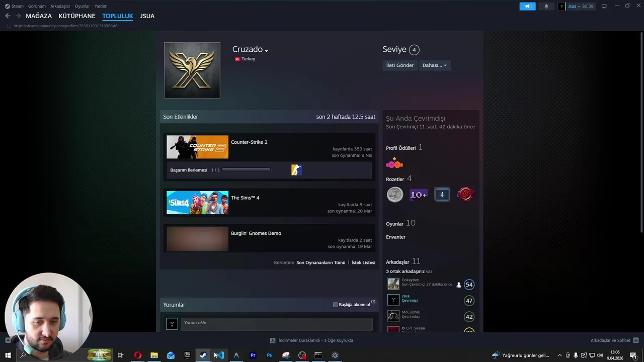The height and width of the screenshot is (362, 644).
Task: Open the red wax seal badge
Action: click(465, 194)
